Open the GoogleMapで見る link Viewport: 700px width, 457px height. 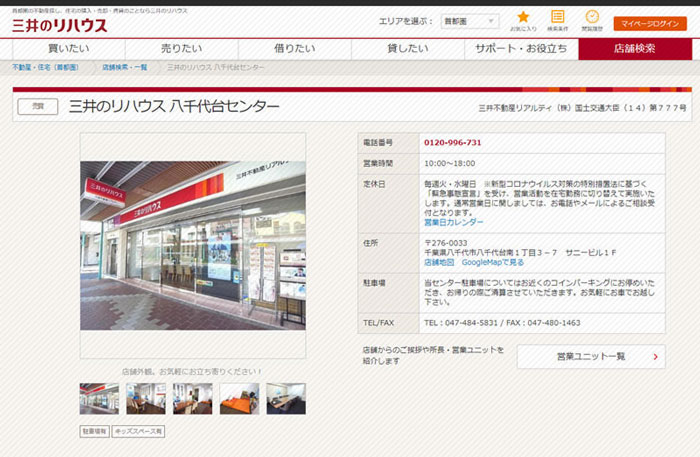[492, 262]
